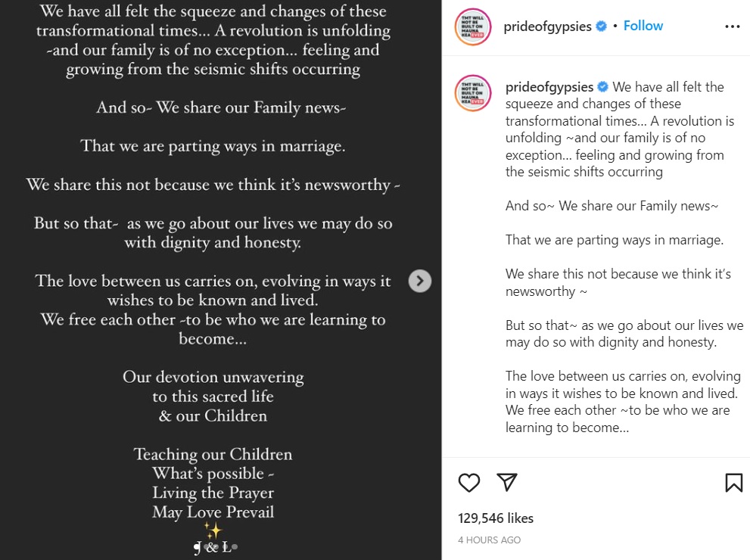This screenshot has height=560, width=750.
Task: Click the caption text about parting ways
Action: [x=615, y=240]
